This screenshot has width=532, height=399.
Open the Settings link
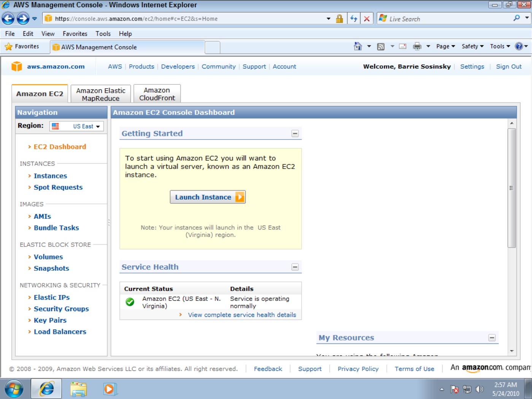pos(472,67)
